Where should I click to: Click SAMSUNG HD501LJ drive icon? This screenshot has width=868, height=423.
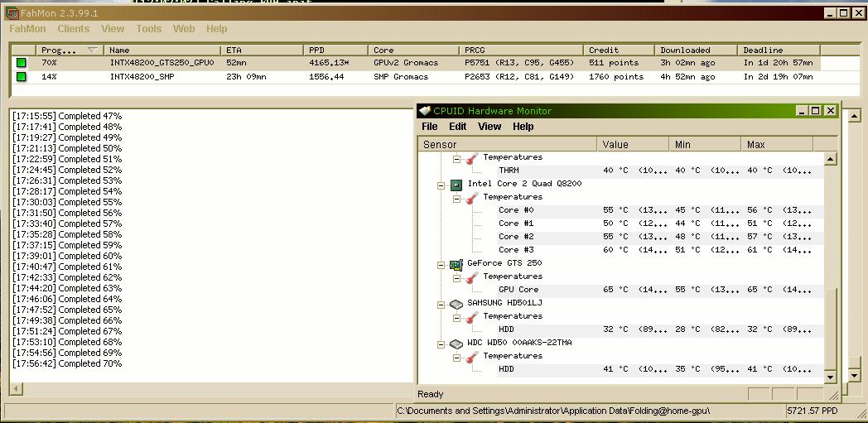(456, 304)
